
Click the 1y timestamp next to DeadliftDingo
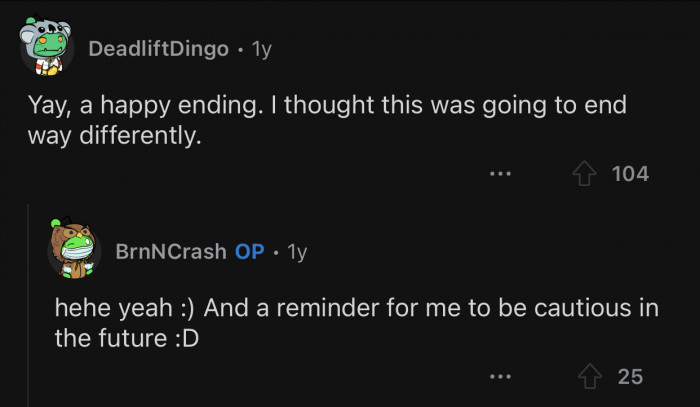262,49
